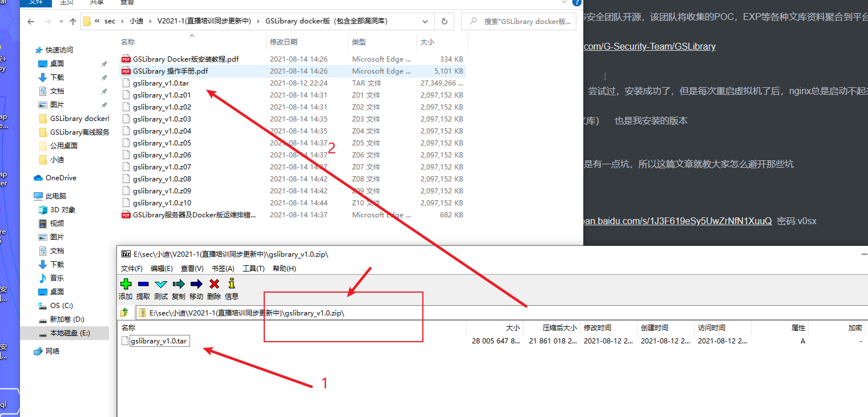Open 7-Zip 文件(F) menu

131,269
